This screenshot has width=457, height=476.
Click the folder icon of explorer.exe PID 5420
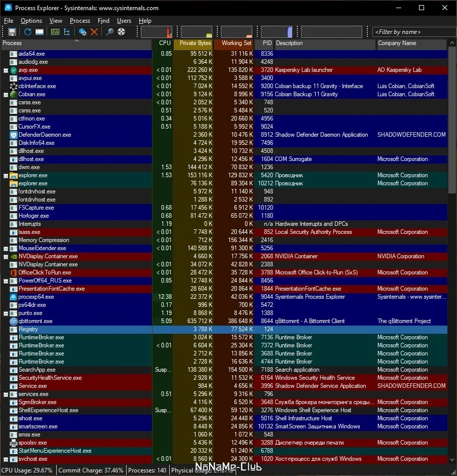point(13,176)
